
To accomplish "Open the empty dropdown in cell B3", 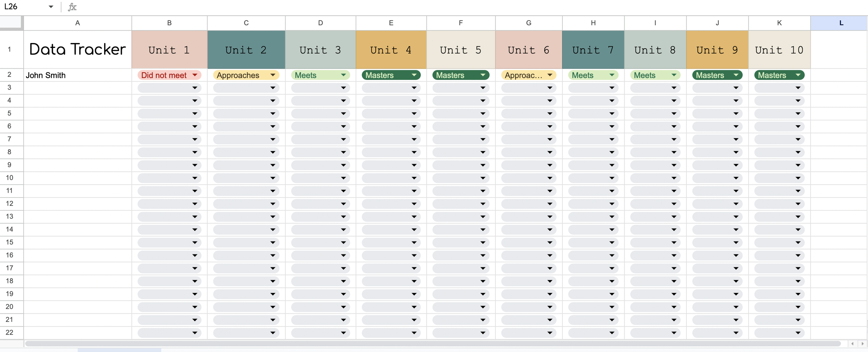I will [x=169, y=88].
